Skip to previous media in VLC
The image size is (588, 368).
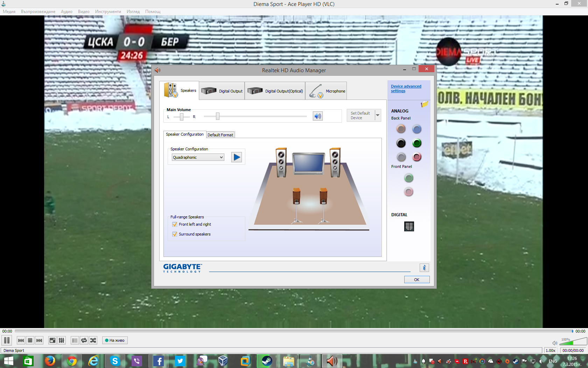21,340
